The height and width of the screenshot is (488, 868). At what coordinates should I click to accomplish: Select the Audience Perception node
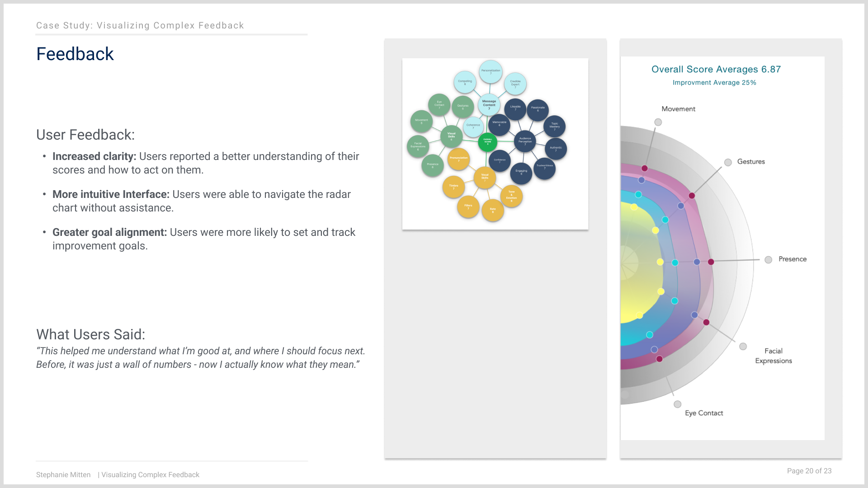tap(525, 141)
